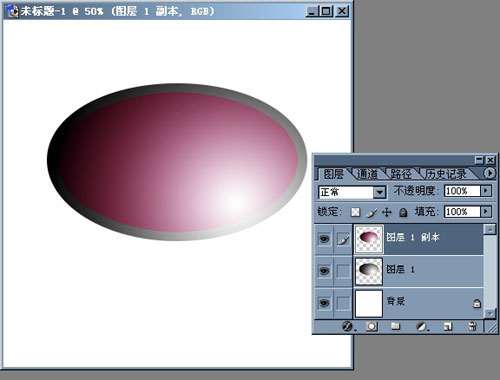Lock all padlock icon
This screenshot has width=500, height=380.
click(x=403, y=212)
